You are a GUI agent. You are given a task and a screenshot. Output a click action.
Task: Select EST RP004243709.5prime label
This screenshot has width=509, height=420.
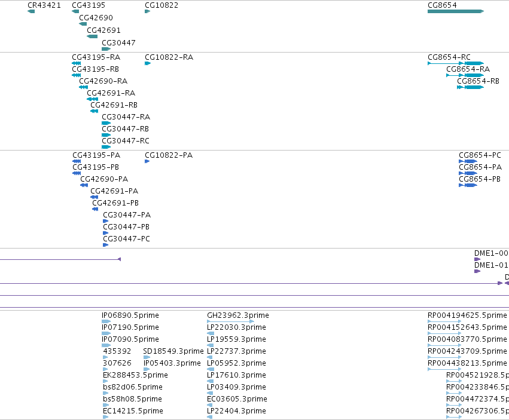pyautogui.click(x=468, y=351)
